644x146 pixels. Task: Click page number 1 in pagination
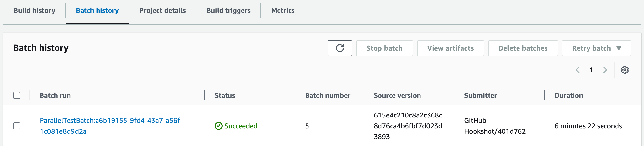click(591, 70)
